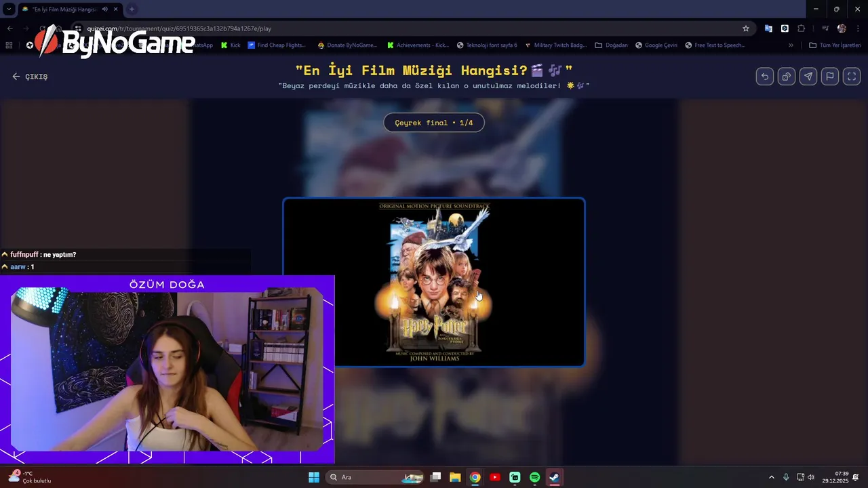Open the 'Free Text to Speech...' bookmark

pos(715,45)
